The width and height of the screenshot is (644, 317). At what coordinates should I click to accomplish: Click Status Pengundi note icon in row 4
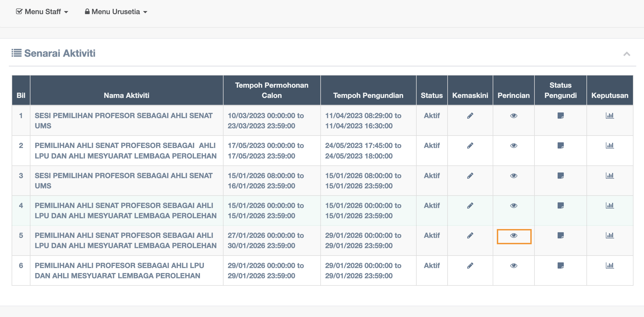coord(560,206)
